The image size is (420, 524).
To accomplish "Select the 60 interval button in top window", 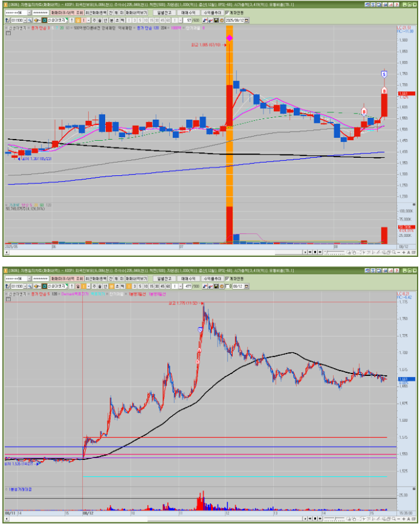I will click(168, 21).
